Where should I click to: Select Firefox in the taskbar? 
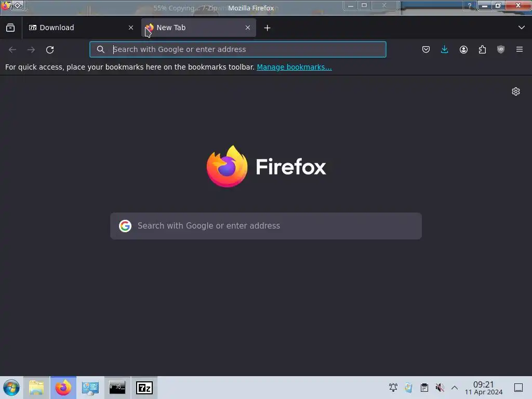63,388
